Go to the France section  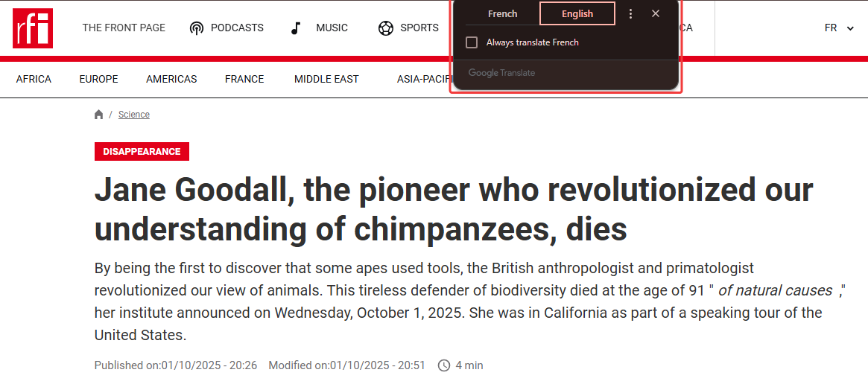click(x=244, y=79)
